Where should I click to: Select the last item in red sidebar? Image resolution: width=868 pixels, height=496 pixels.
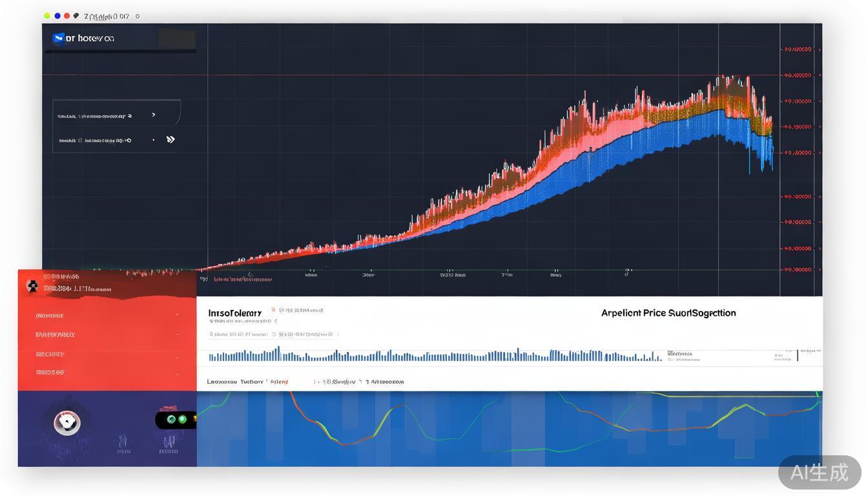50,373
